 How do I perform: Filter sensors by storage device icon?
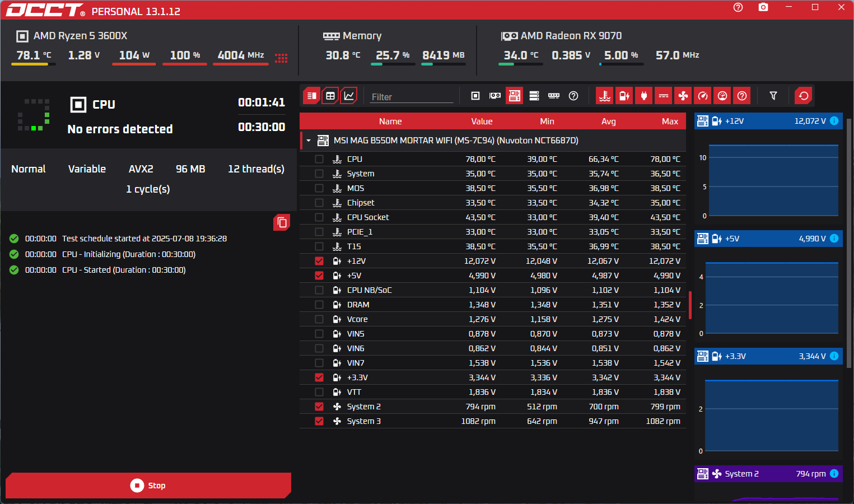(534, 96)
